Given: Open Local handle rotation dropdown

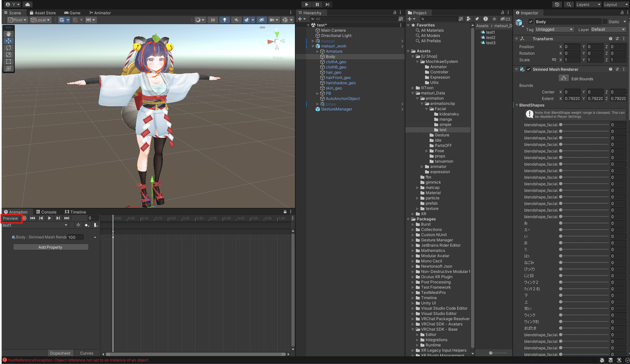Looking at the screenshot, I should point(40,20).
